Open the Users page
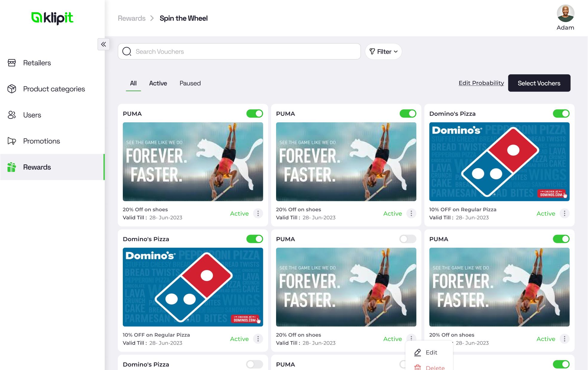Viewport: 588px width, 370px height. [52, 115]
